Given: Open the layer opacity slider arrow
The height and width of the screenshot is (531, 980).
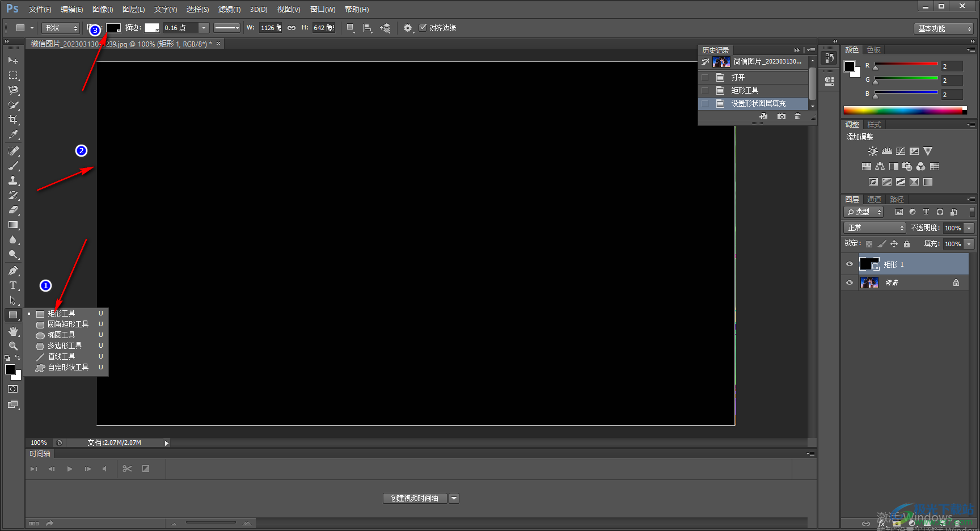Looking at the screenshot, I should tap(969, 228).
